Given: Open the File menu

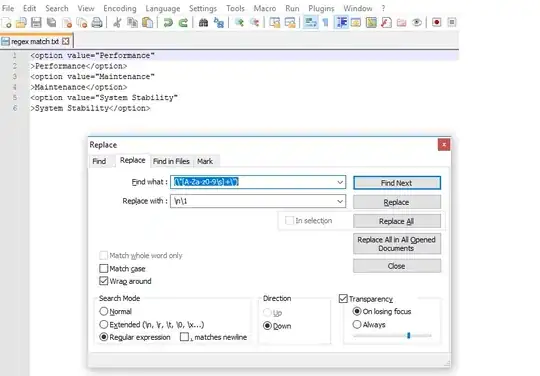Looking at the screenshot, I should 8,8.
